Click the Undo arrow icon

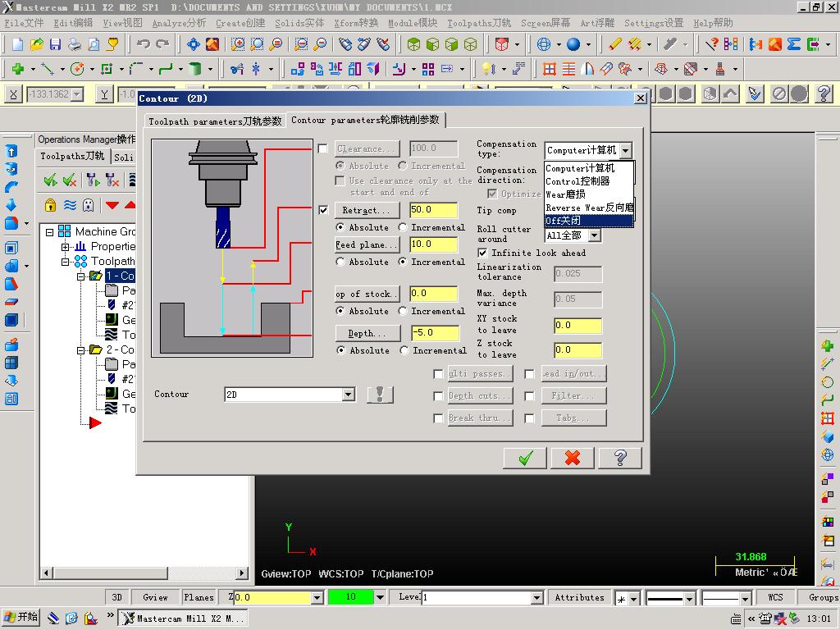point(144,44)
